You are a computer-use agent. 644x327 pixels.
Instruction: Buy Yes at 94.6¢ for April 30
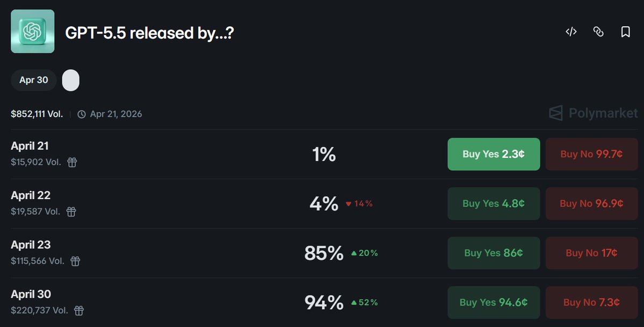coord(494,302)
